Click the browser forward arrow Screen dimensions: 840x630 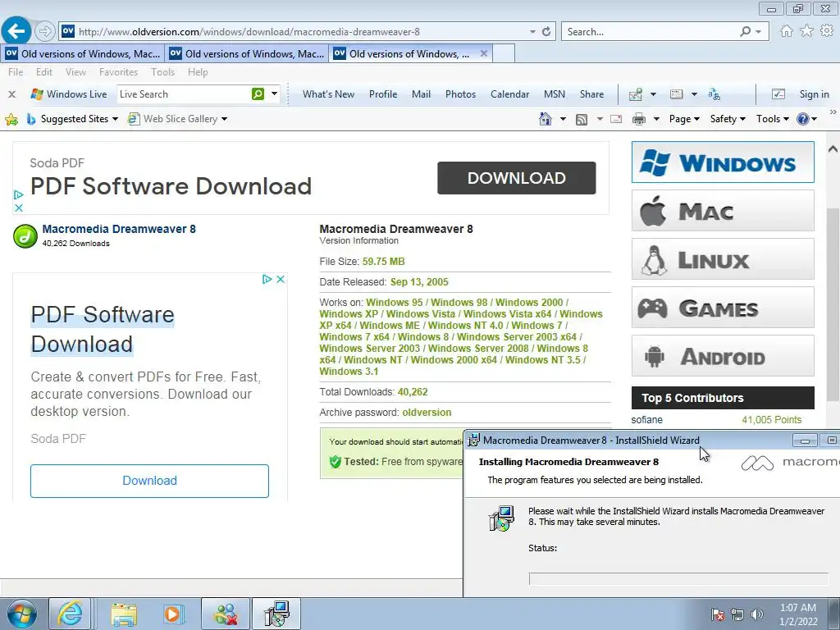(45, 32)
